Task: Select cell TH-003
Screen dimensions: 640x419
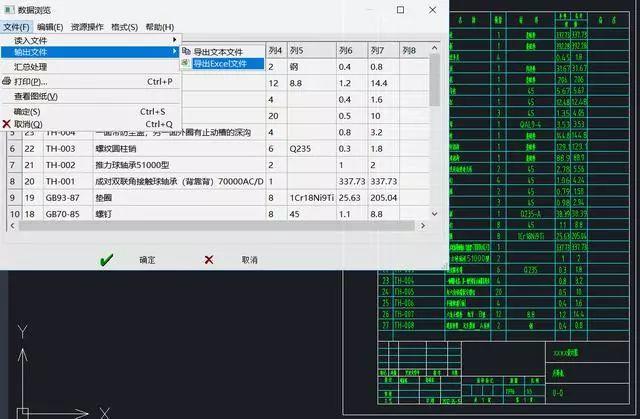Action: [x=68, y=149]
